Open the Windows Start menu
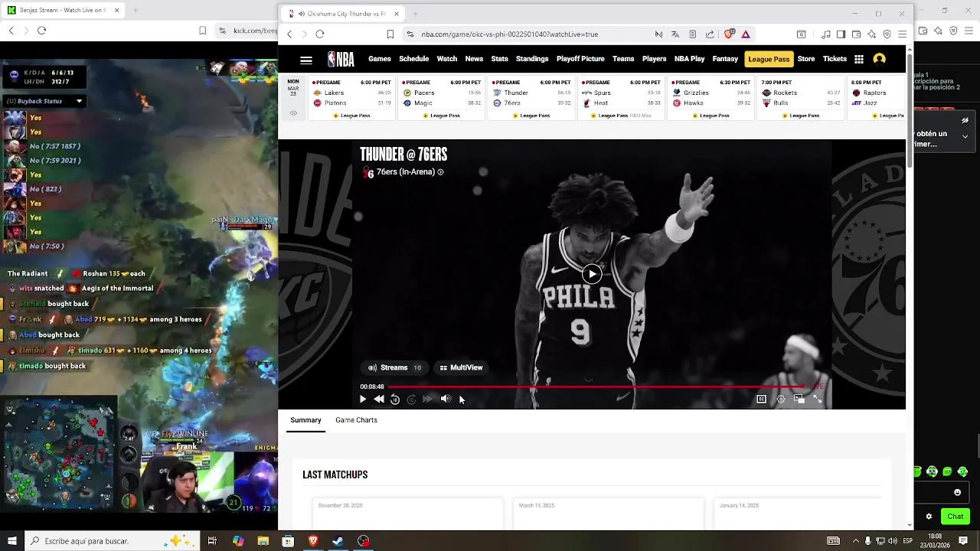980x551 pixels. (11, 541)
